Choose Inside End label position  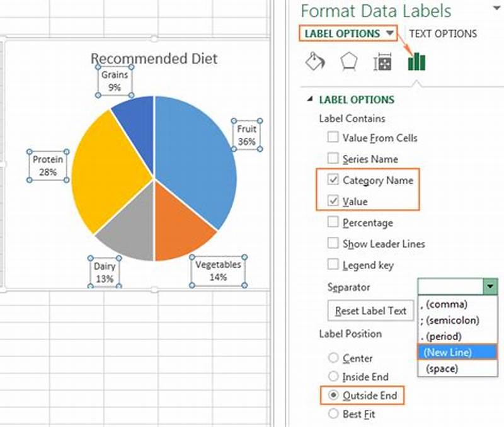pos(334,377)
